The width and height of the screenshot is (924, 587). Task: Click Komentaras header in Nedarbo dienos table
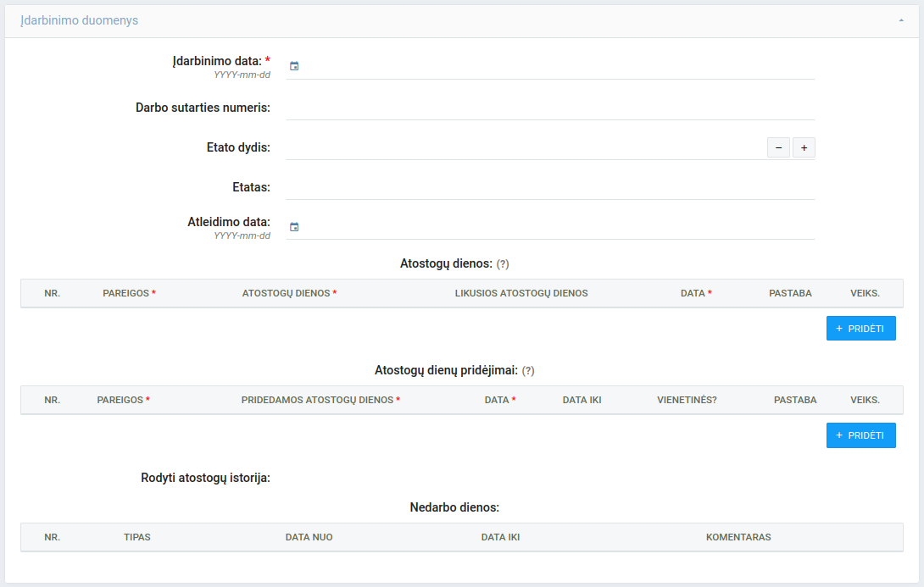[x=738, y=537]
